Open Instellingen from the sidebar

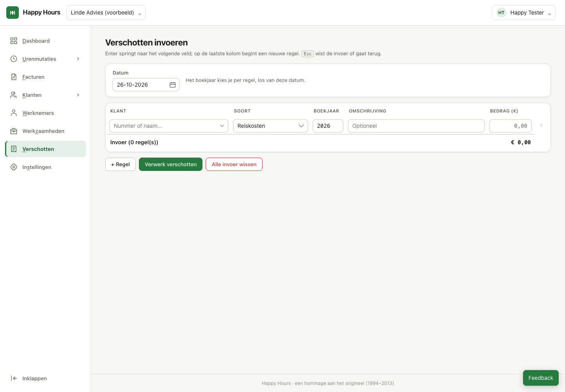point(46,167)
